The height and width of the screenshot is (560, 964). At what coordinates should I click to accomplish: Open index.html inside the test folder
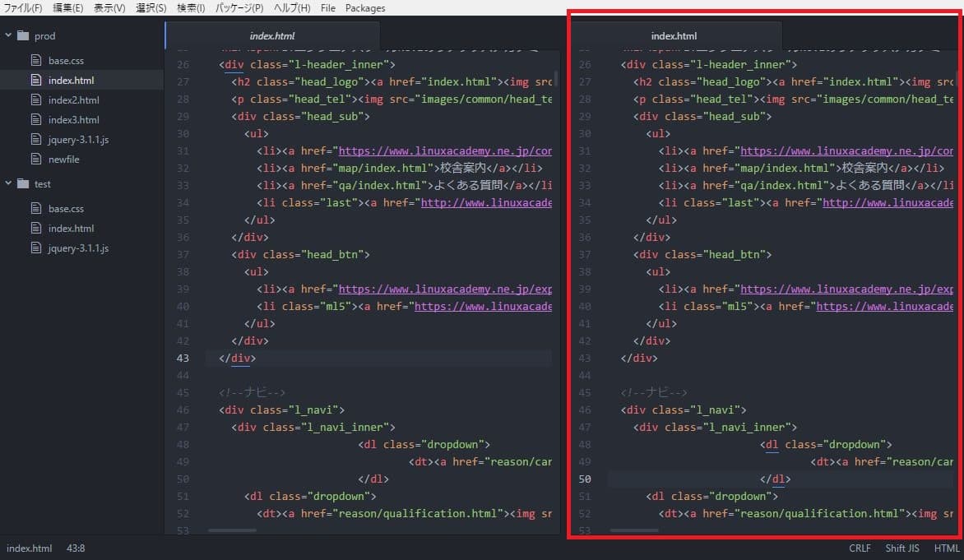click(x=71, y=229)
